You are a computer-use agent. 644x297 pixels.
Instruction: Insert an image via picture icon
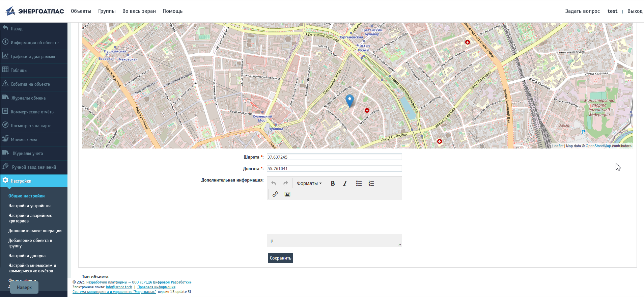pos(287,194)
